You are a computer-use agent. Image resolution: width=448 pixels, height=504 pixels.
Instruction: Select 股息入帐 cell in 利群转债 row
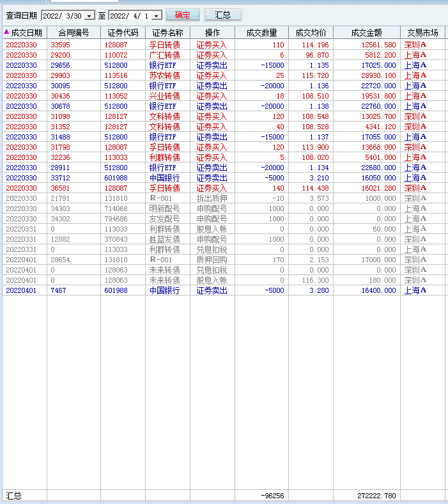point(212,229)
